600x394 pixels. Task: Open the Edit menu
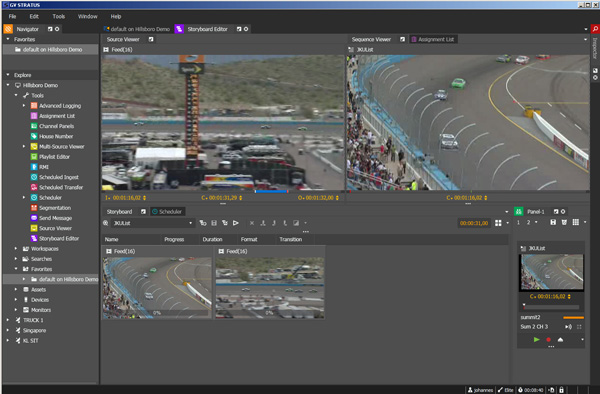[x=34, y=16]
